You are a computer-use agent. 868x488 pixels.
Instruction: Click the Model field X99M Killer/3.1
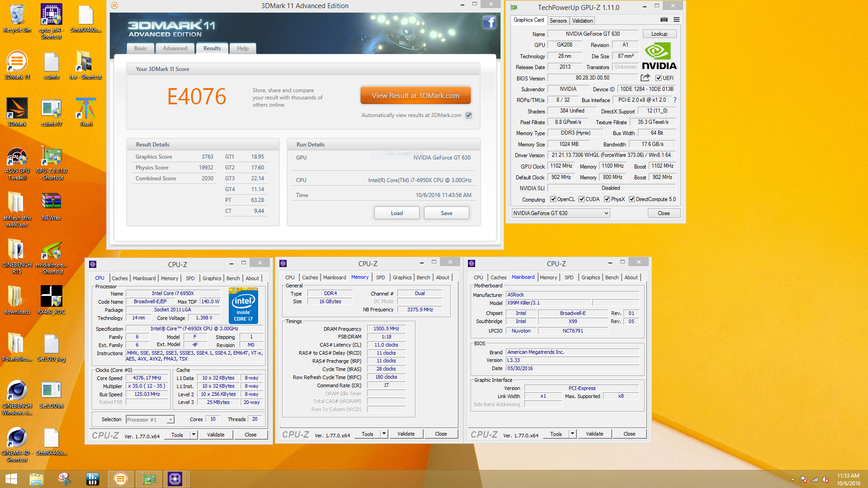(x=548, y=303)
